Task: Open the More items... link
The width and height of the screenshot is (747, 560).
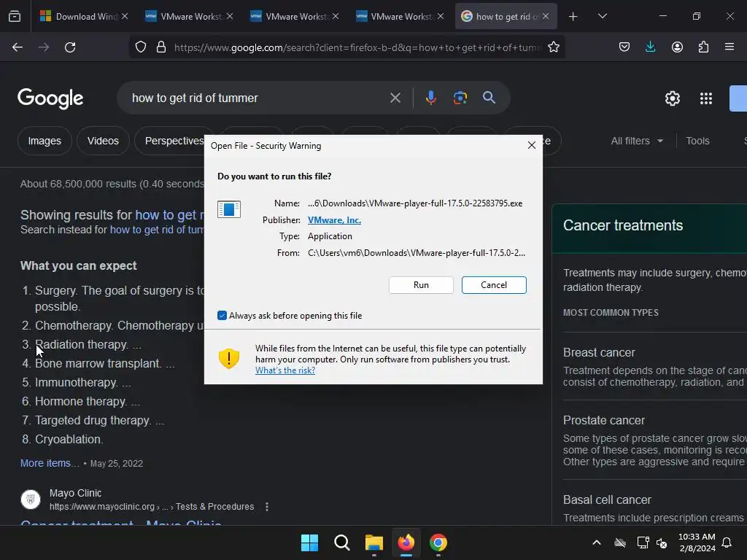Action: point(50,463)
